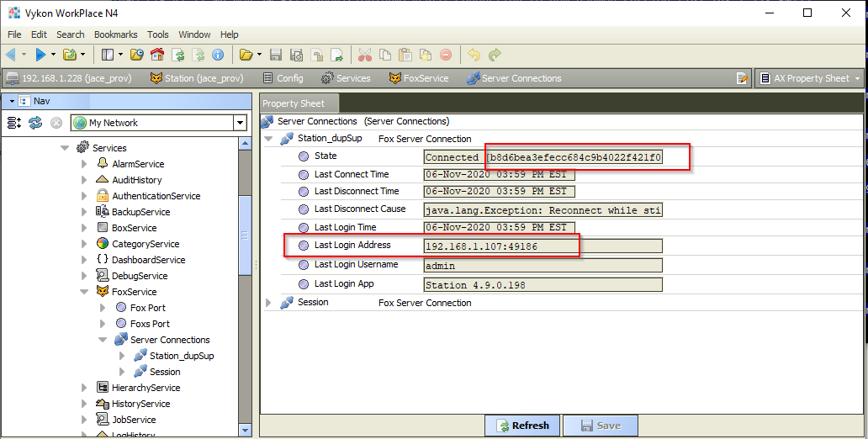Click the Forward navigation arrow
868x439 pixels.
tap(40, 55)
